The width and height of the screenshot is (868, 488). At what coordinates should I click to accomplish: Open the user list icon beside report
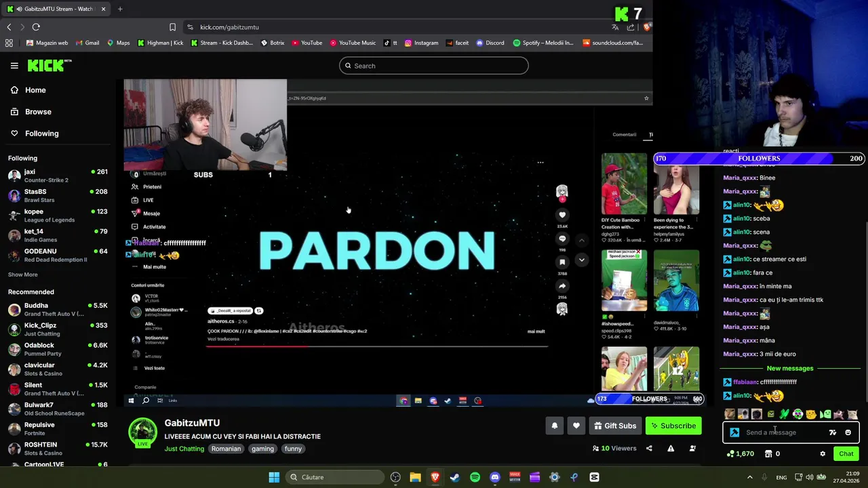pyautogui.click(x=692, y=448)
